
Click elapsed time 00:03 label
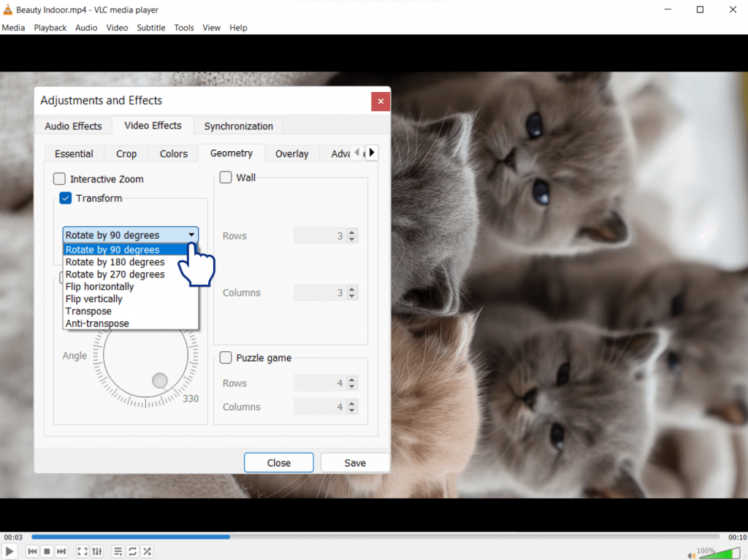[13, 537]
